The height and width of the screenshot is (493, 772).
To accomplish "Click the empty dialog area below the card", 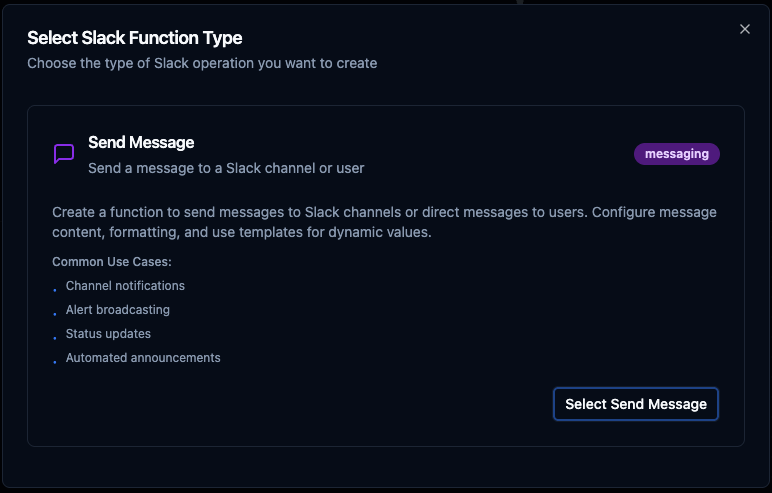I will tap(386, 466).
